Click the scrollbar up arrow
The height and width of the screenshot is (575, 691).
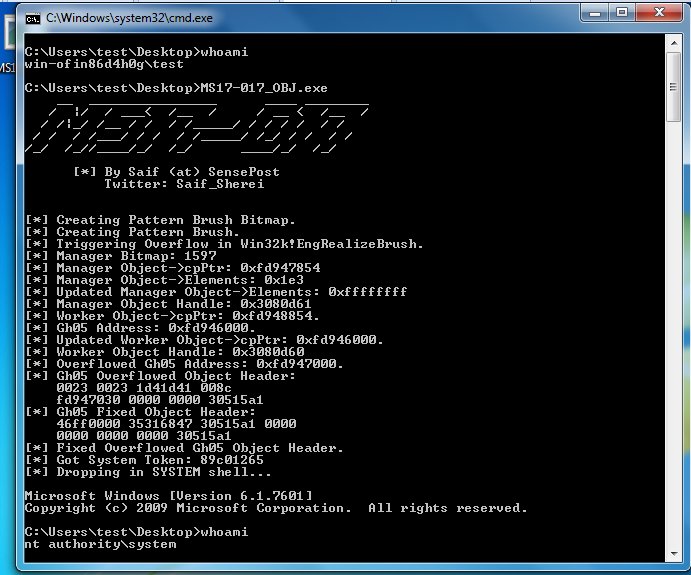coord(674,43)
